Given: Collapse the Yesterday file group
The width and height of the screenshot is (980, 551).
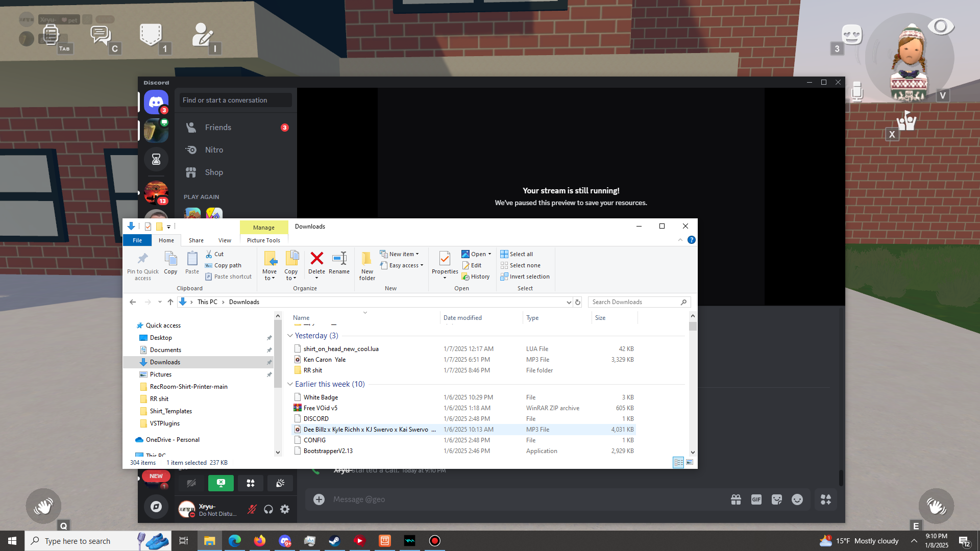Looking at the screenshot, I should (x=290, y=336).
